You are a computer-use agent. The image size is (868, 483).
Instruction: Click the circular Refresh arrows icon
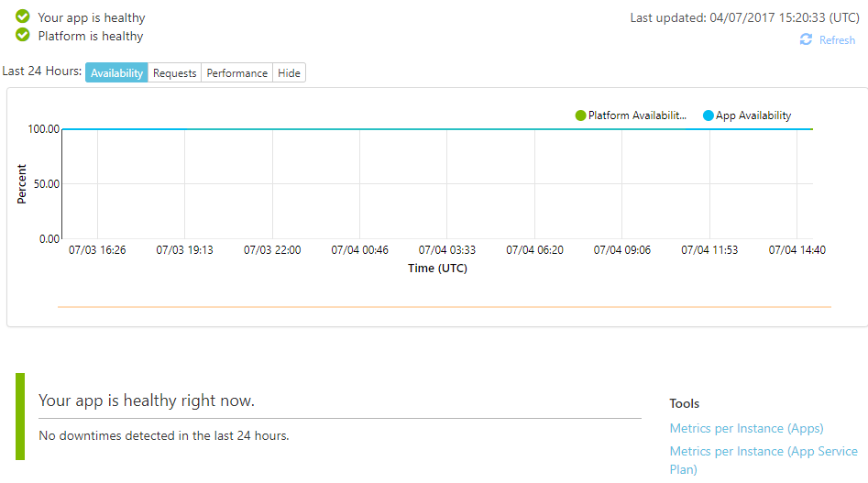806,39
